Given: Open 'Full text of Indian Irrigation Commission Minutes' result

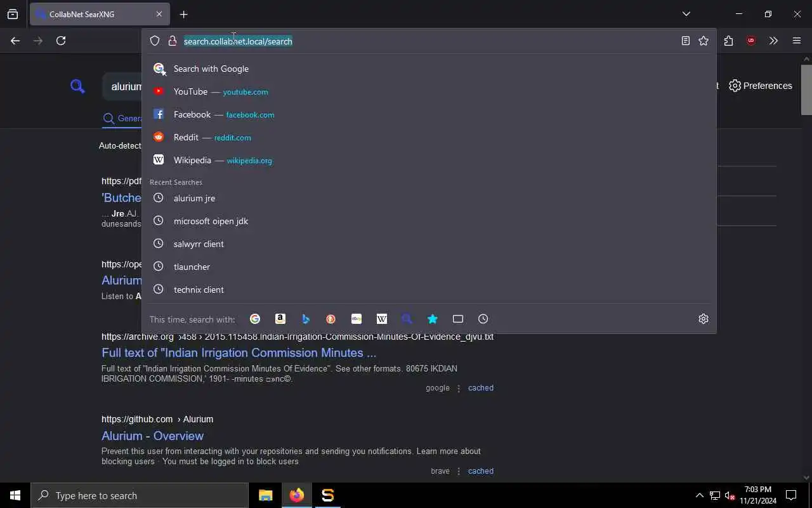Looking at the screenshot, I should pos(239,352).
